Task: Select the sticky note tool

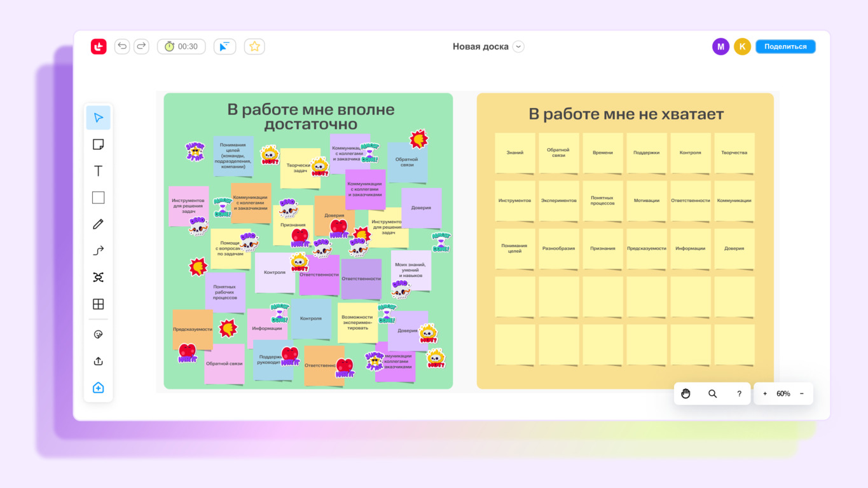Action: point(98,145)
